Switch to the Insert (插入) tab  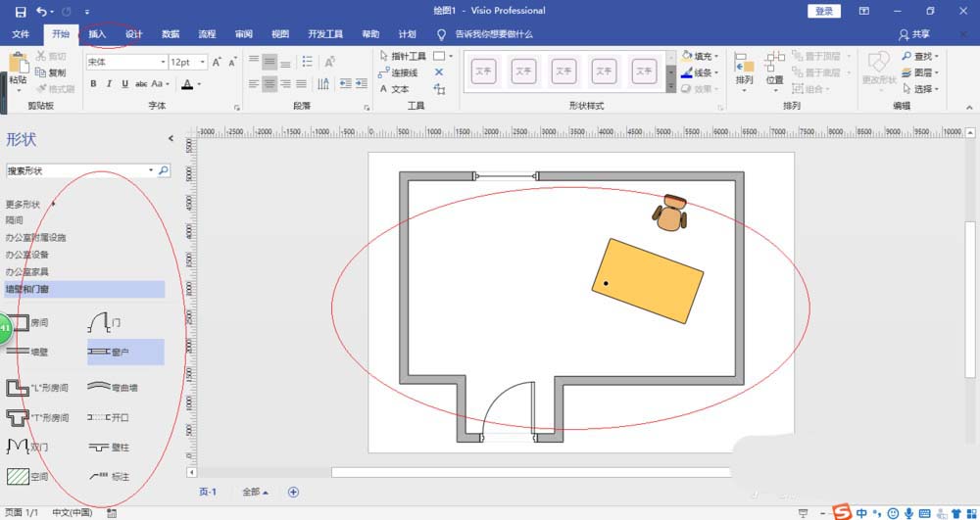(x=97, y=34)
